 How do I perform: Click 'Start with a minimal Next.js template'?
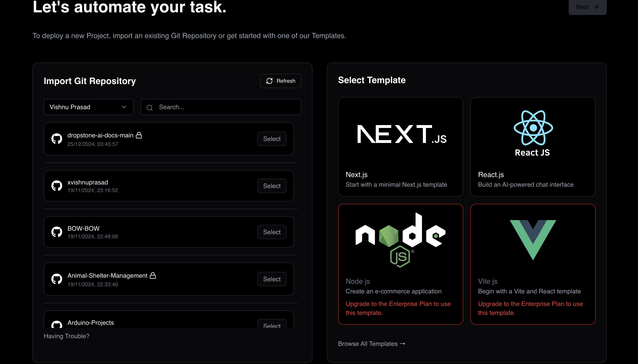click(396, 184)
